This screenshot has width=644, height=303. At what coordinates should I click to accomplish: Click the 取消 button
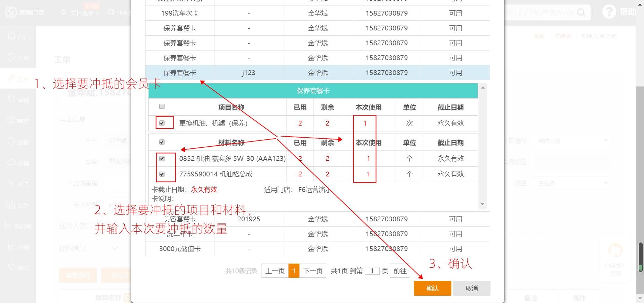pyautogui.click(x=471, y=288)
